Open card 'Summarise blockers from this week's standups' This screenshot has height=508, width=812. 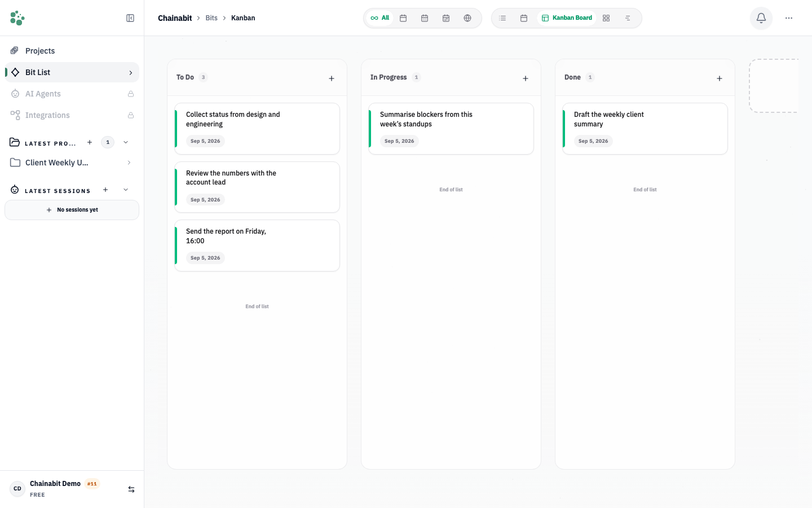(x=451, y=129)
